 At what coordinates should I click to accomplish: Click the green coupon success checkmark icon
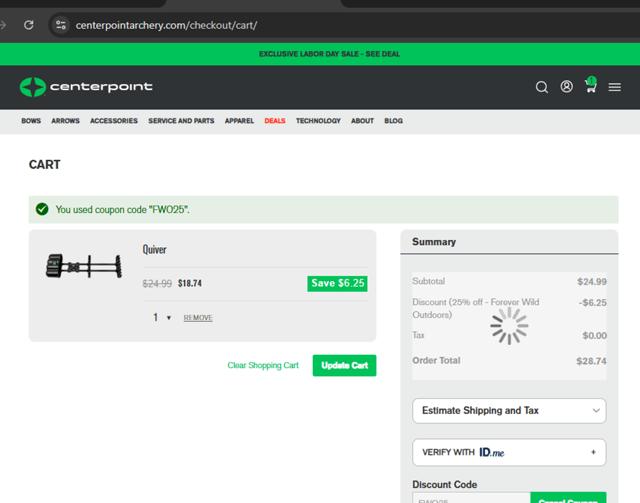tap(42, 209)
